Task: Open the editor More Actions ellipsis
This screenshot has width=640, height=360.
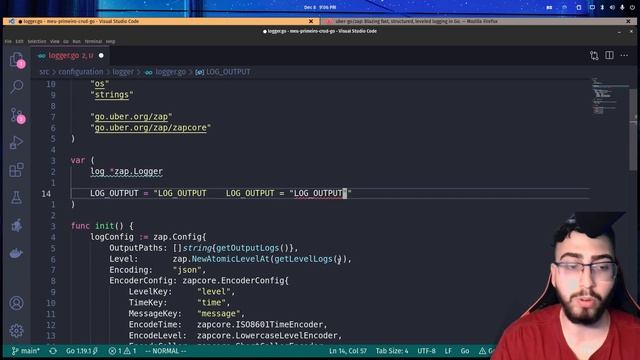Action: point(624,55)
